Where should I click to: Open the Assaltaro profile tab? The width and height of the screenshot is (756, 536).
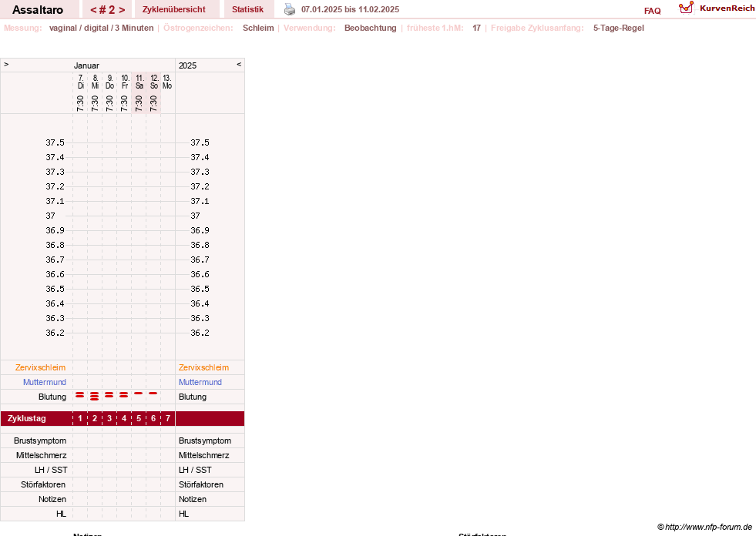[x=38, y=10]
